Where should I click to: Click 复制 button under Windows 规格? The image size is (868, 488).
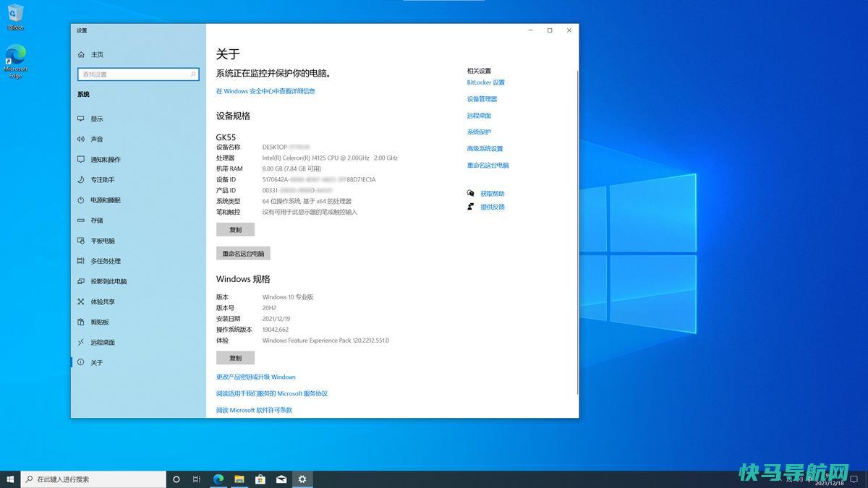click(x=235, y=358)
